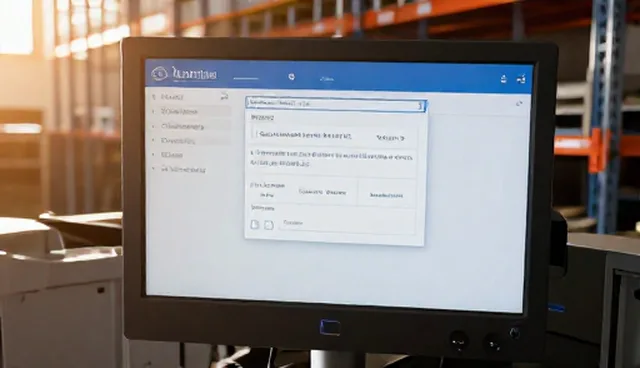This screenshot has width=640, height=368.
Task: Click the circular app logo in blue header
Action: point(159,74)
